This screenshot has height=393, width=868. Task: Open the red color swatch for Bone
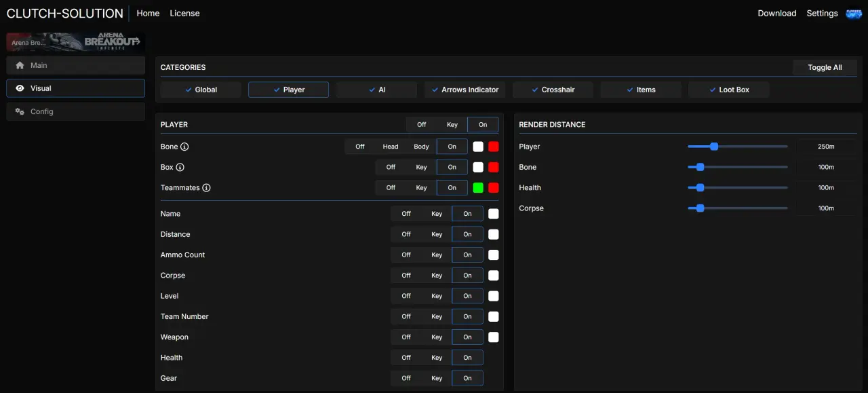(x=494, y=147)
